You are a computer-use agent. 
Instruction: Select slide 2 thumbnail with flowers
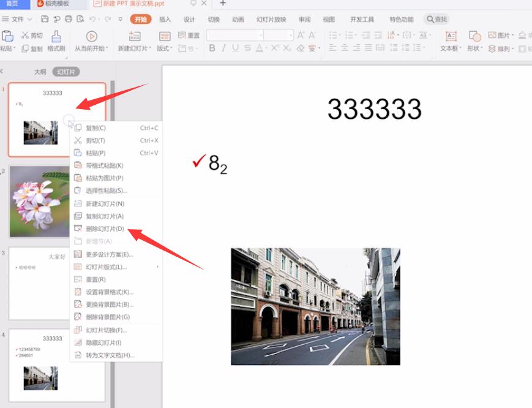40,202
